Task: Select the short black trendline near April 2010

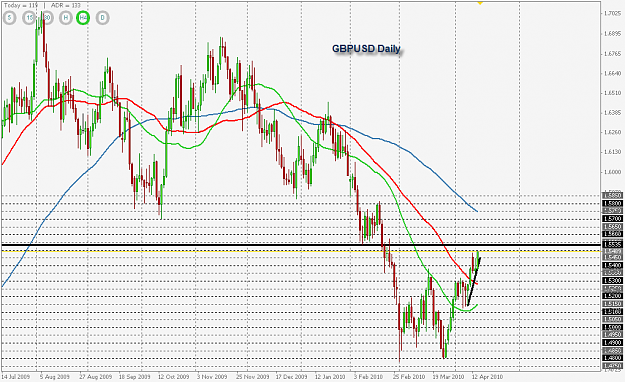Action: (x=474, y=282)
